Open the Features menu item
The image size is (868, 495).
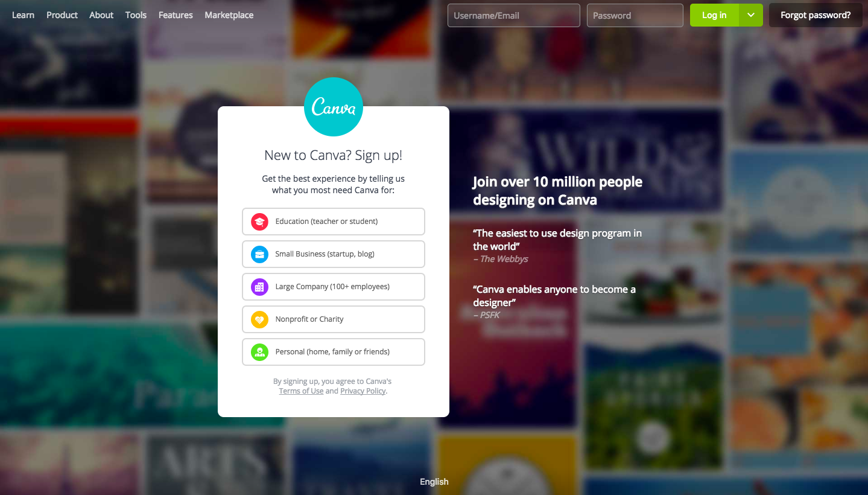click(x=176, y=15)
